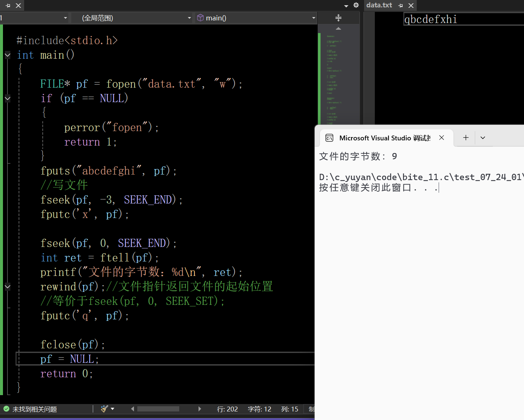Image resolution: width=524 pixels, height=420 pixels.
Task: Click the console path D:\c_yuyan\code line
Action: [422, 177]
